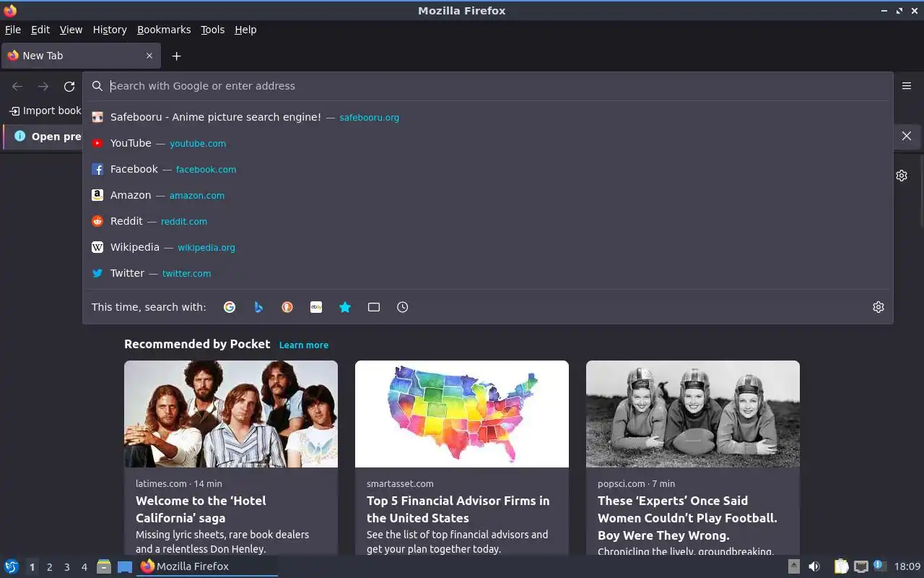Open the colorful US map thumbnail
The image size is (924, 578).
[462, 414]
